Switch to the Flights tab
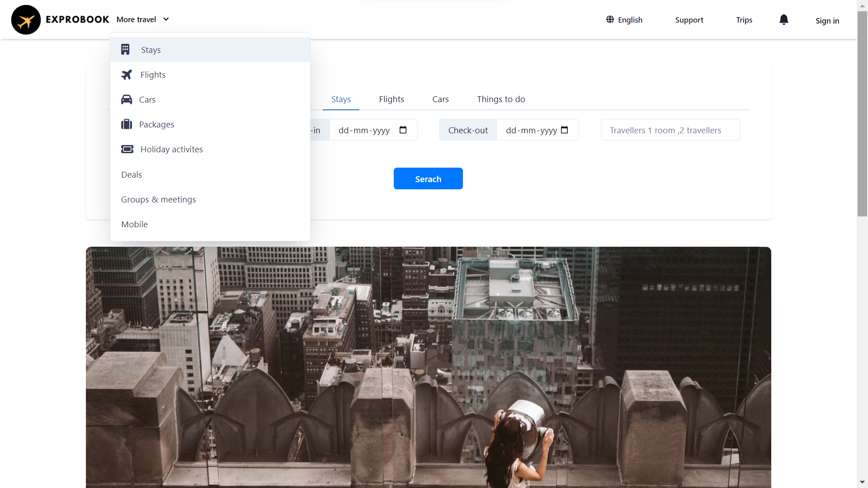 392,99
